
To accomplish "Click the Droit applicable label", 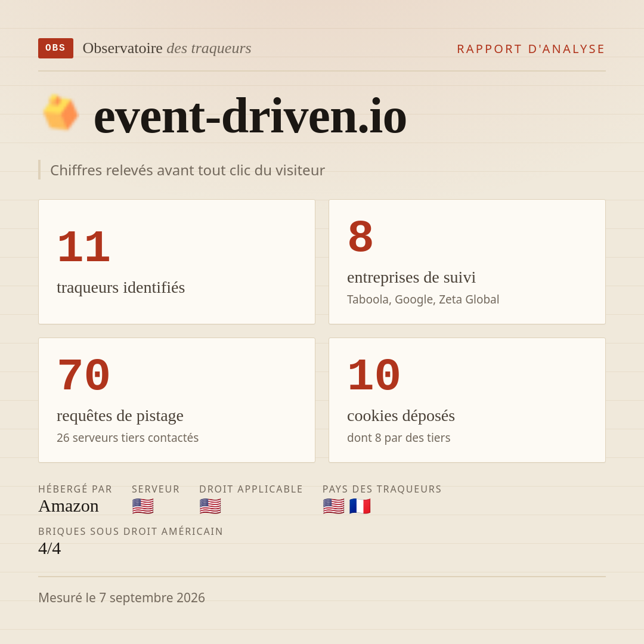I will (x=251, y=489).
